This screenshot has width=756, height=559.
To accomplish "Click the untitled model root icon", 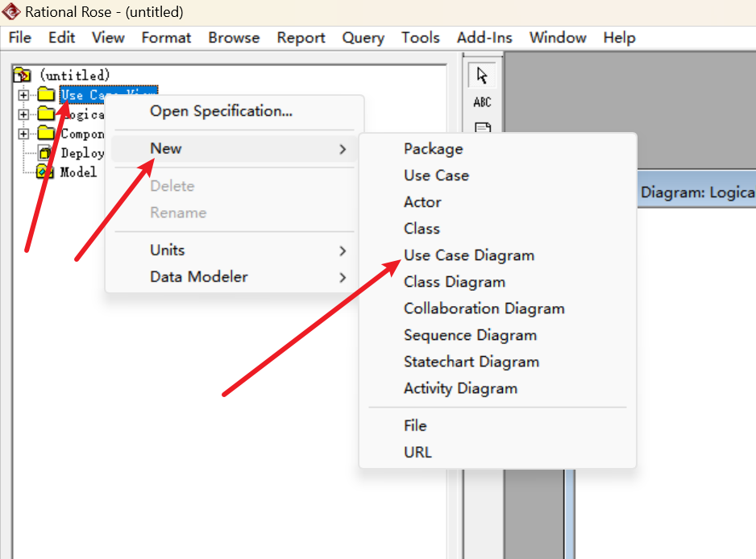I will point(23,75).
